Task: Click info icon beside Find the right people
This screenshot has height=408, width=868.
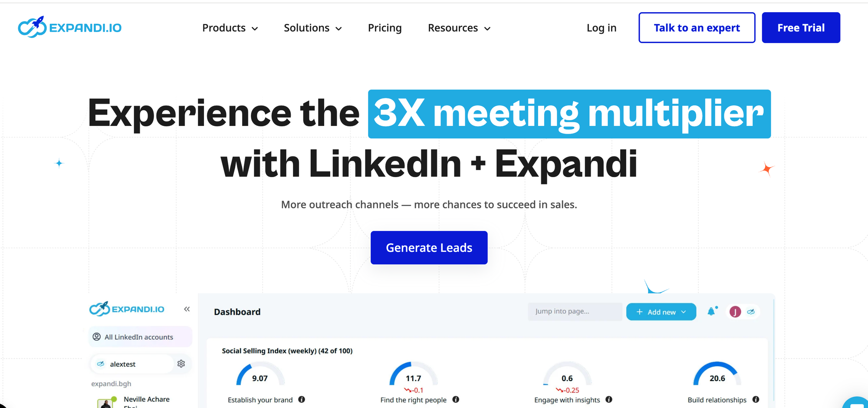Action: (x=456, y=399)
